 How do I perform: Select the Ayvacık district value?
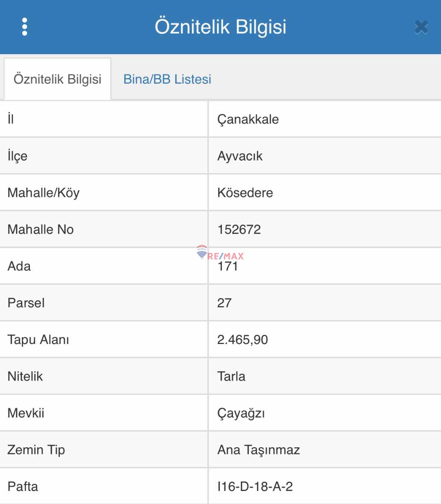click(x=240, y=156)
